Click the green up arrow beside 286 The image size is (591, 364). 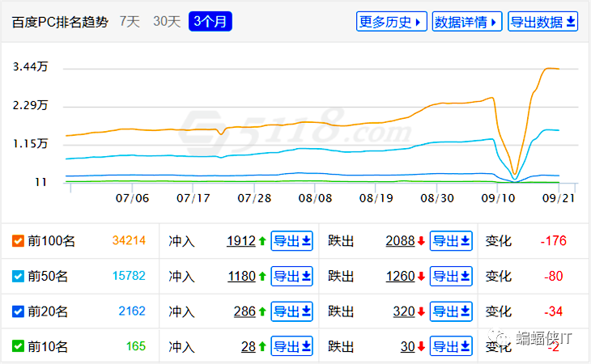262,311
